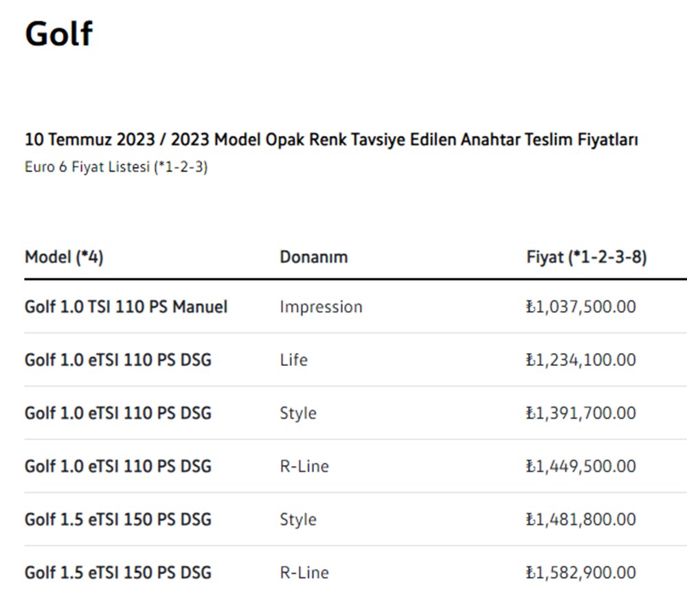
Task: Click the R-Line trim priced ₺1,582,900.00
Action: coord(304,573)
